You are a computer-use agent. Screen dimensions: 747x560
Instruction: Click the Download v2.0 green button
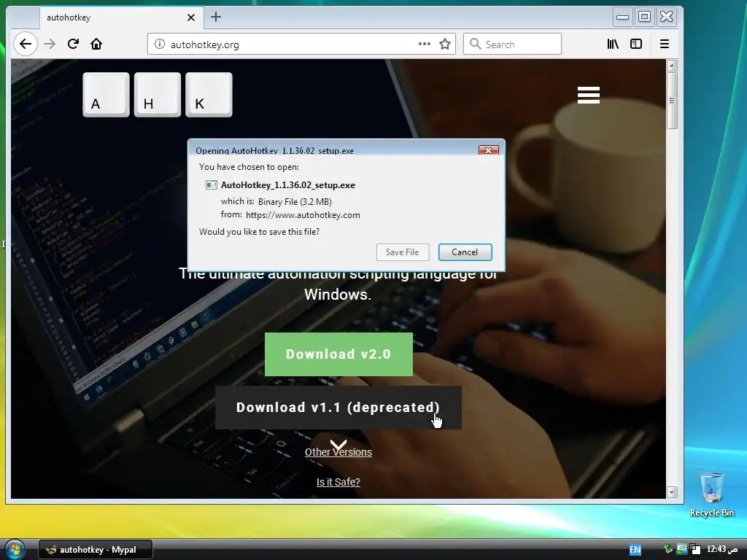tap(338, 354)
